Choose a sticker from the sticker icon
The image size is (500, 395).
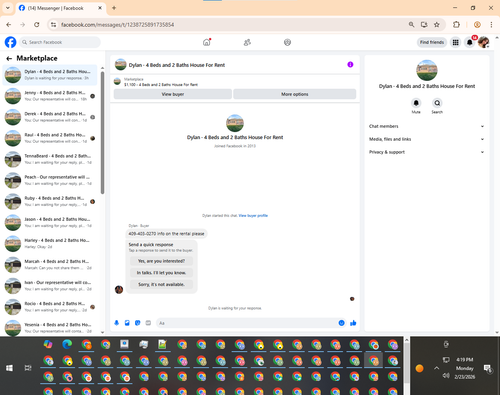(138, 323)
